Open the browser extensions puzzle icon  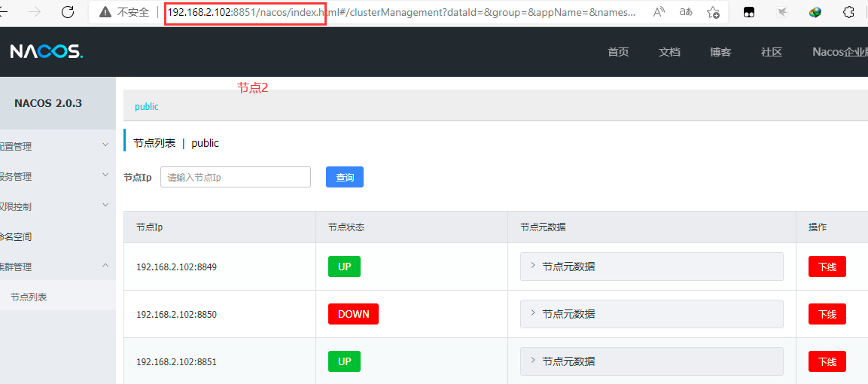848,12
